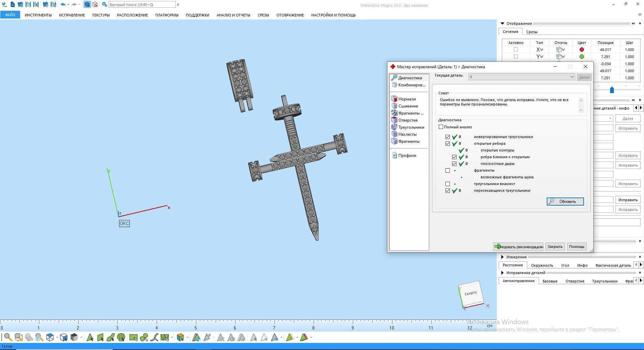The image size is (644, 350).
Task: Click the 48.017 position value for X section
Action: pos(605,50)
